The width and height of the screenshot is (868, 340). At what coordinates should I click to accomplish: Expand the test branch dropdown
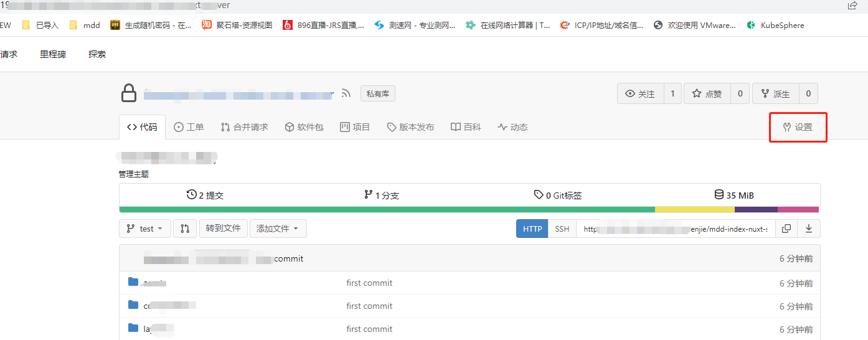pos(145,229)
